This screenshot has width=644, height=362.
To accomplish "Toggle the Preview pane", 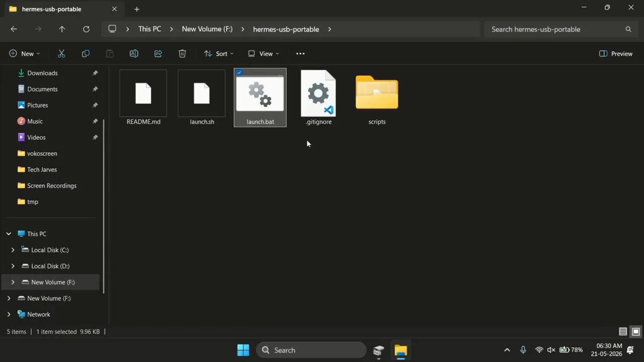I will point(616,54).
